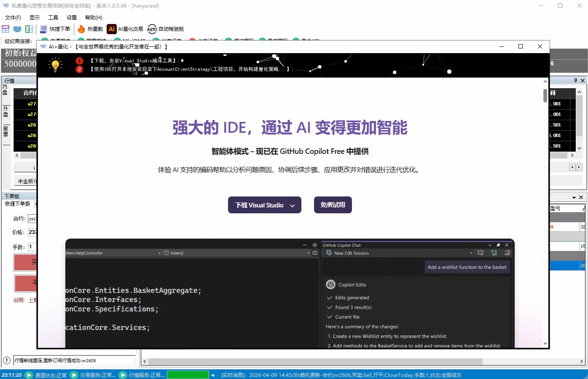Select the 快捷下单 toolbar icon
Image resolution: width=588 pixels, height=379 pixels.
click(43, 29)
